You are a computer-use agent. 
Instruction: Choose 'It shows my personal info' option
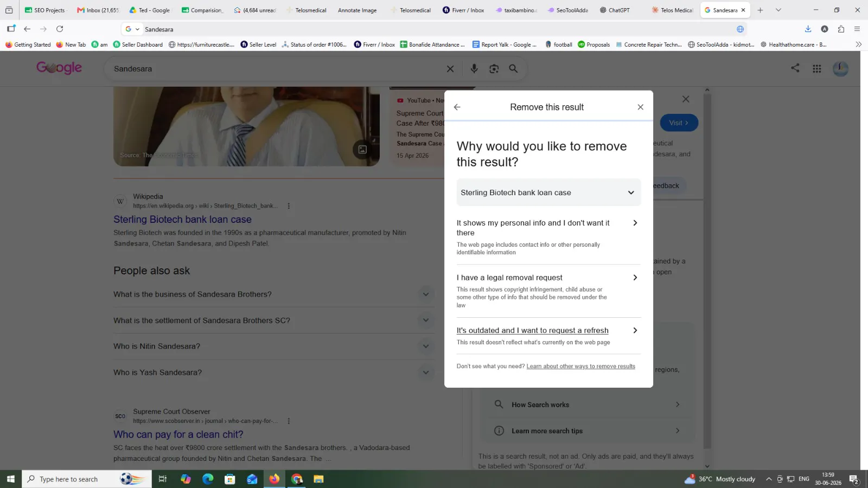[x=548, y=237]
